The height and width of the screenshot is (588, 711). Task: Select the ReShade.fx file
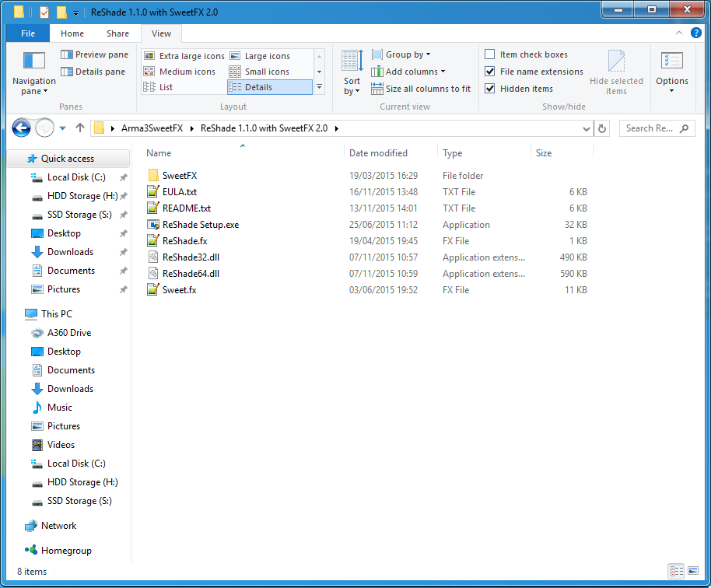pyautogui.click(x=184, y=241)
